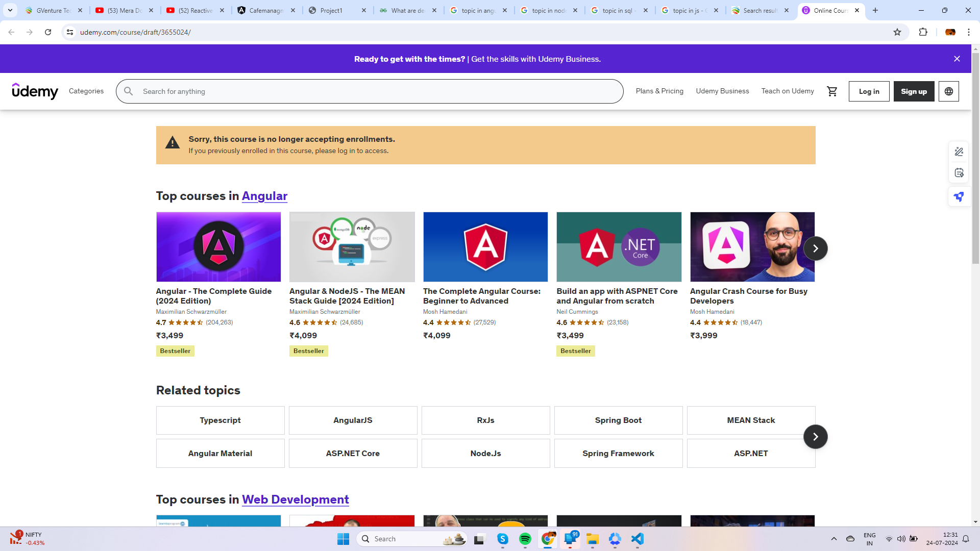
Task: Switch to the Cafemanagment tab
Action: [265, 10]
